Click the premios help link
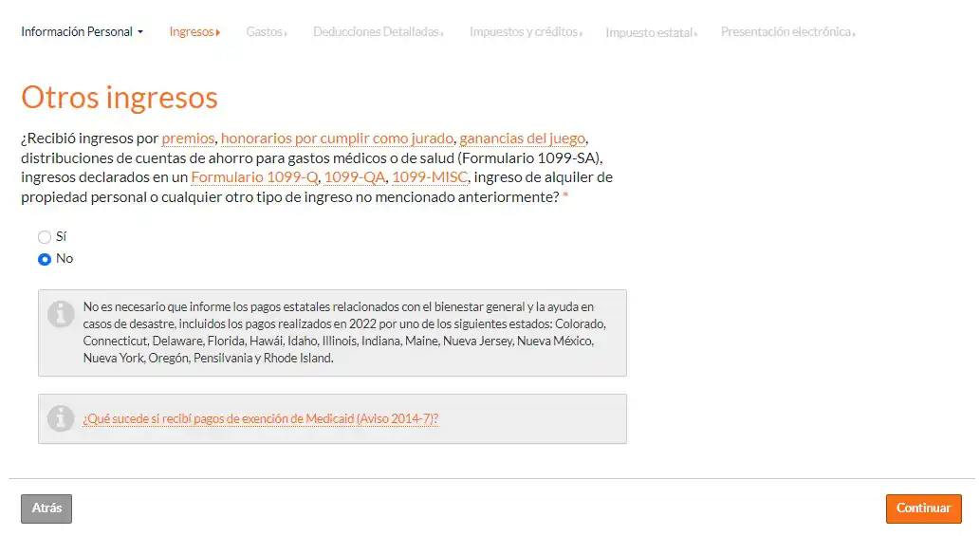The width and height of the screenshot is (980, 536). pyautogui.click(x=188, y=139)
